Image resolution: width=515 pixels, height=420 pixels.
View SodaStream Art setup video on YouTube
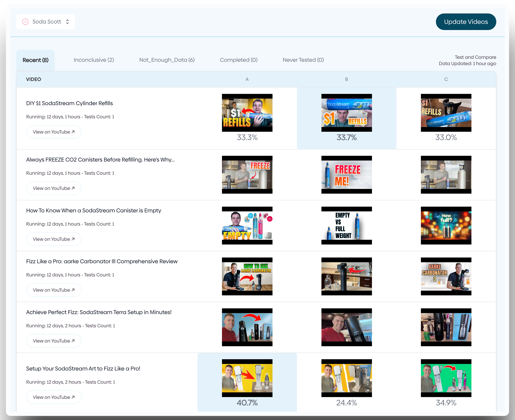pyautogui.click(x=54, y=397)
